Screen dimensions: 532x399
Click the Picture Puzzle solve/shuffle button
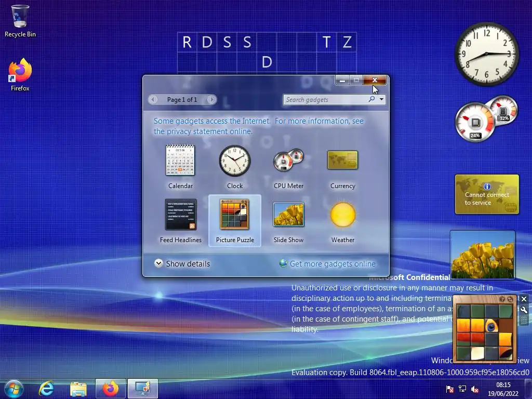(x=510, y=299)
